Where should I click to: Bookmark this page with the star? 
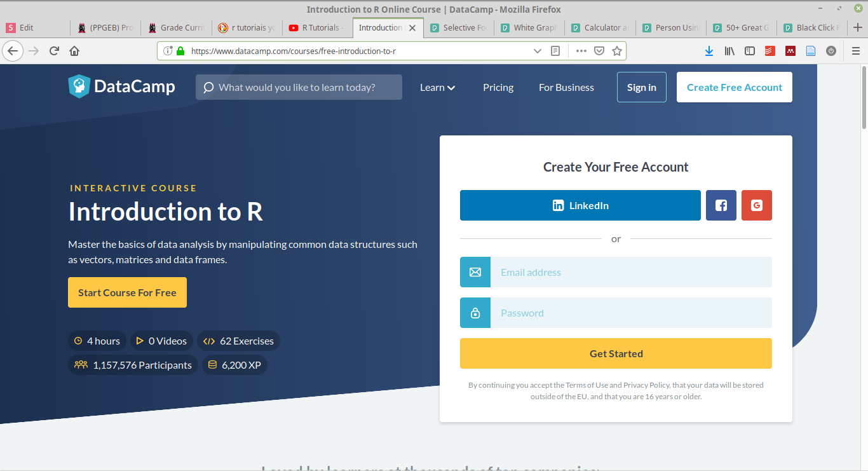616,51
